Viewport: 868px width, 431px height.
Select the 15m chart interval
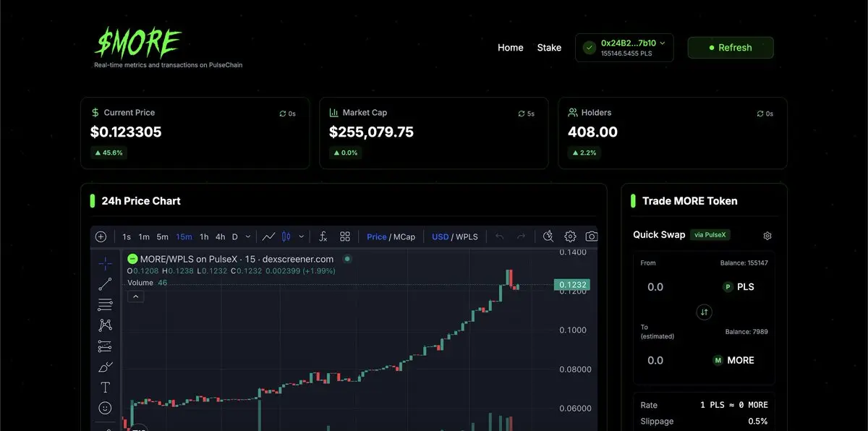click(184, 236)
